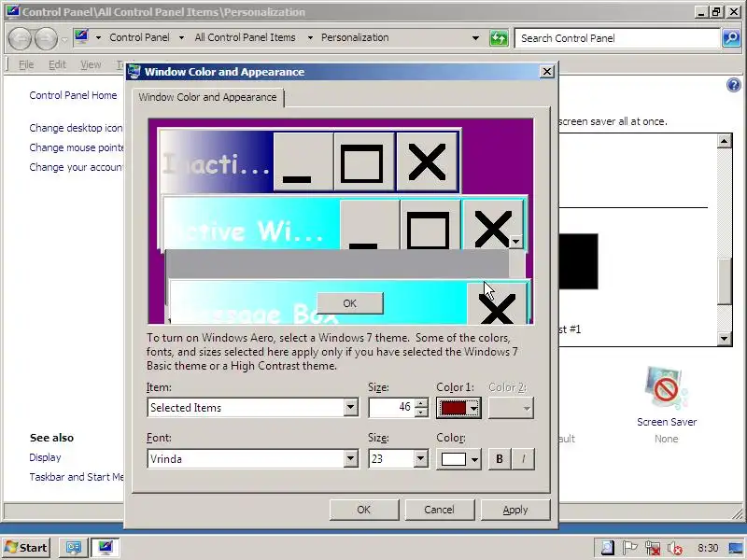Click the white font Color swatch

pyautogui.click(x=454, y=459)
